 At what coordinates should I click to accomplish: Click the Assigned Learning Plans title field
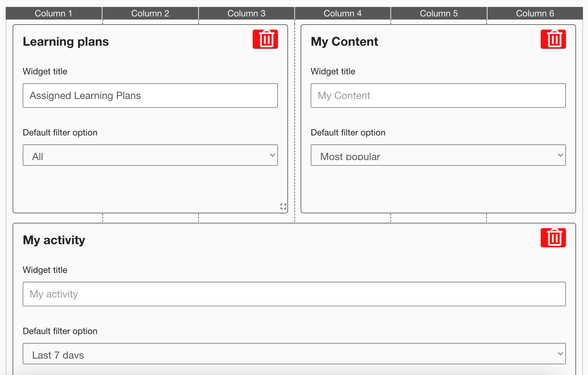point(150,95)
